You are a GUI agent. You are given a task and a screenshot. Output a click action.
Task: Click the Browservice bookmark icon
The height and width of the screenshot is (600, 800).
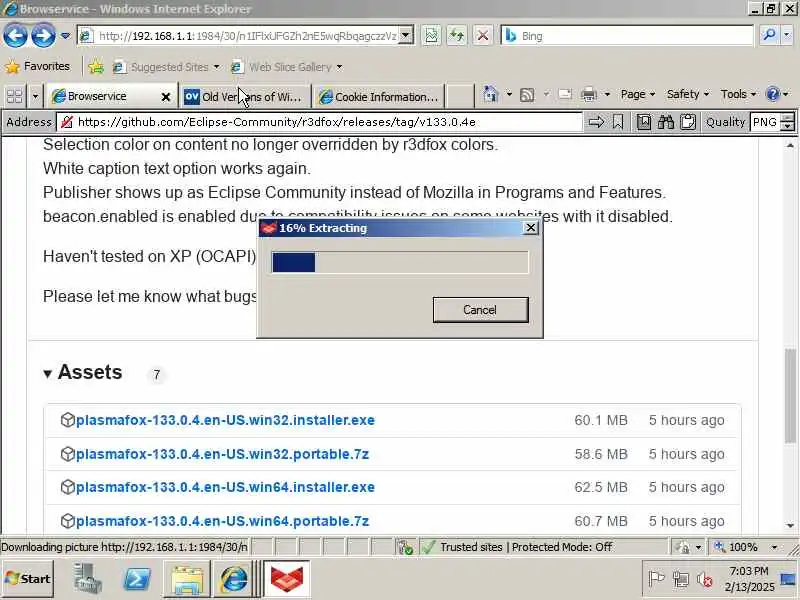618,122
